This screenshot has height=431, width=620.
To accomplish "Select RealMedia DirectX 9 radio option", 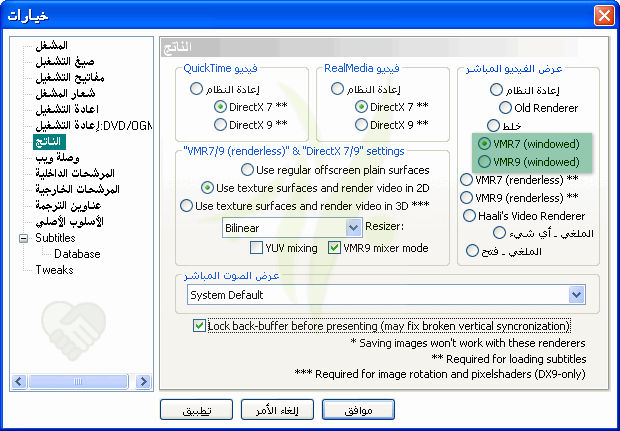I will [x=361, y=125].
